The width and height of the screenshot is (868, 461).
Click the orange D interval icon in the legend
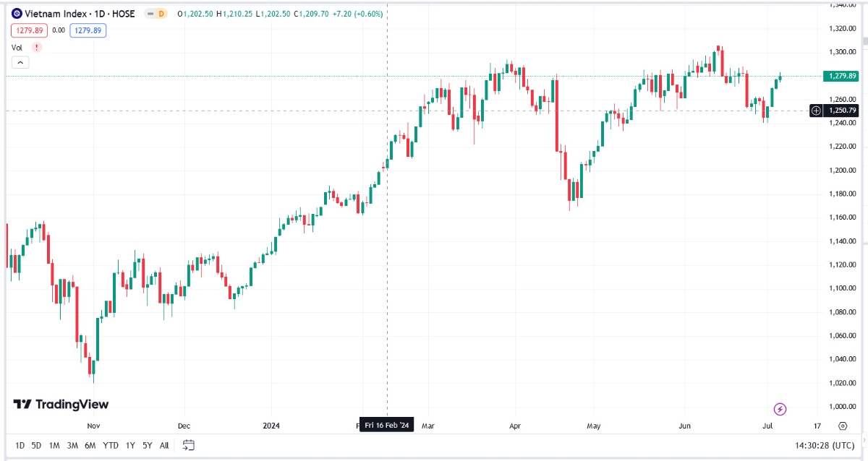point(161,13)
